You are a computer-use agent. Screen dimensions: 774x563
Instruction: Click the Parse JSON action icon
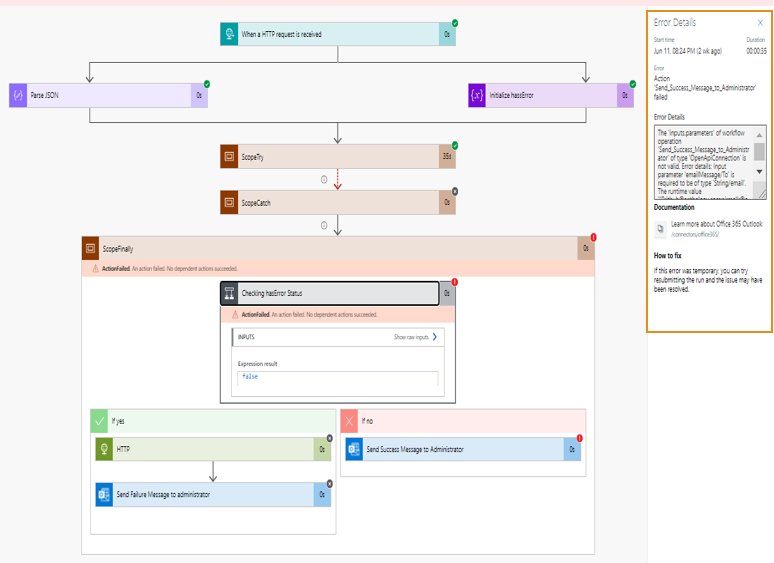[18, 95]
